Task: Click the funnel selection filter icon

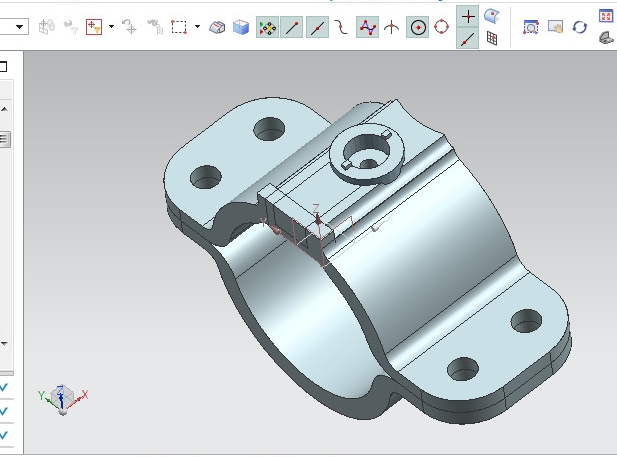Action: point(94,27)
